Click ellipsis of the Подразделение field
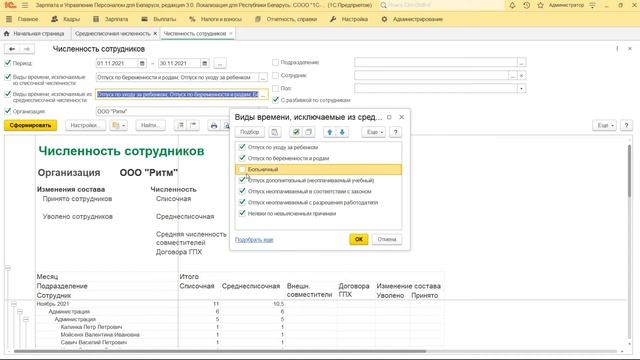The height and width of the screenshot is (360, 640). [521, 62]
